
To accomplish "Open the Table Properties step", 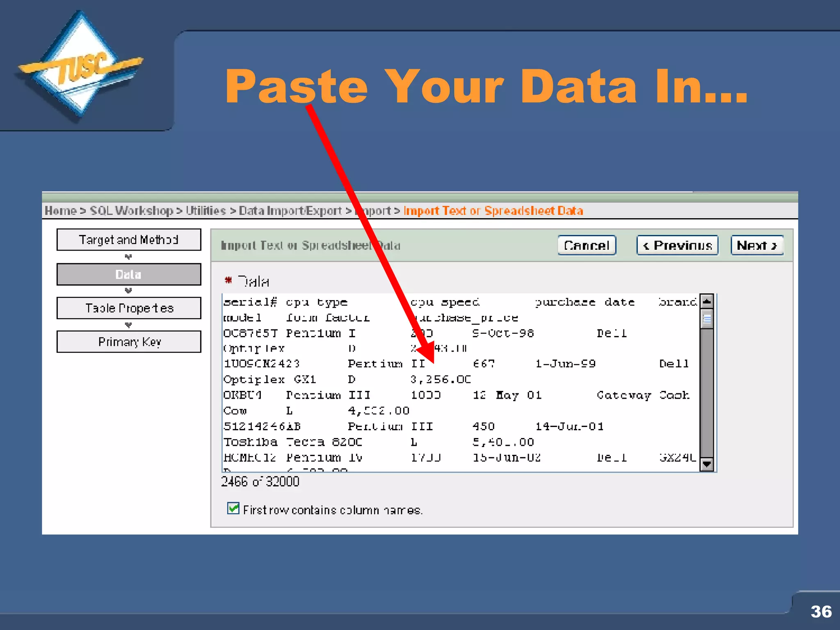I will 129,308.
